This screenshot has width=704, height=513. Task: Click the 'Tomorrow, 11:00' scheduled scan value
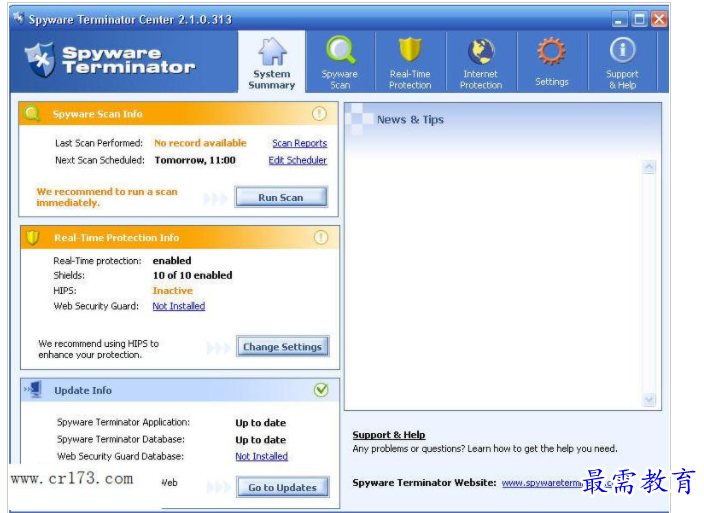195,160
